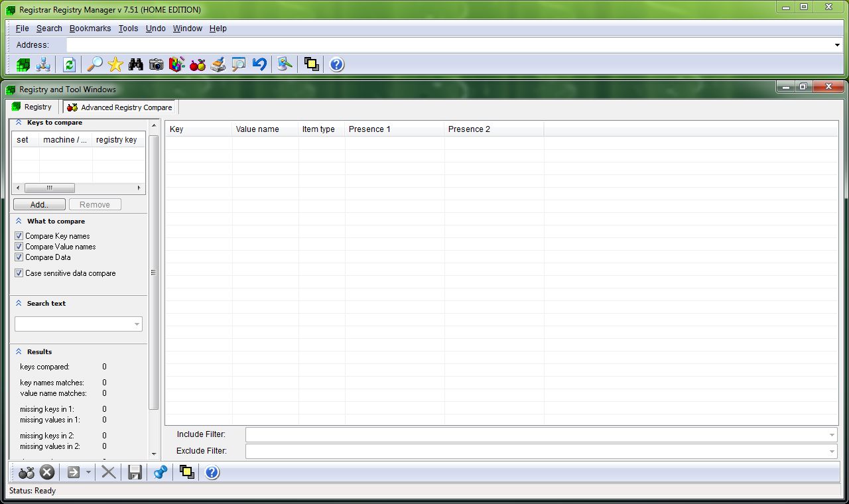
Task: Start comparison with the gray apples icon in the bottom toolbar
Action: click(x=27, y=472)
